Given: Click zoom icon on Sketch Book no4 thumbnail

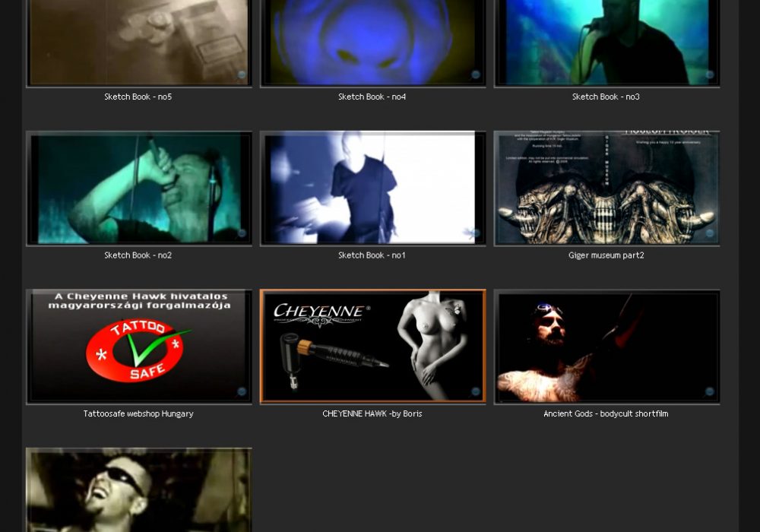Looking at the screenshot, I should click(x=476, y=74).
